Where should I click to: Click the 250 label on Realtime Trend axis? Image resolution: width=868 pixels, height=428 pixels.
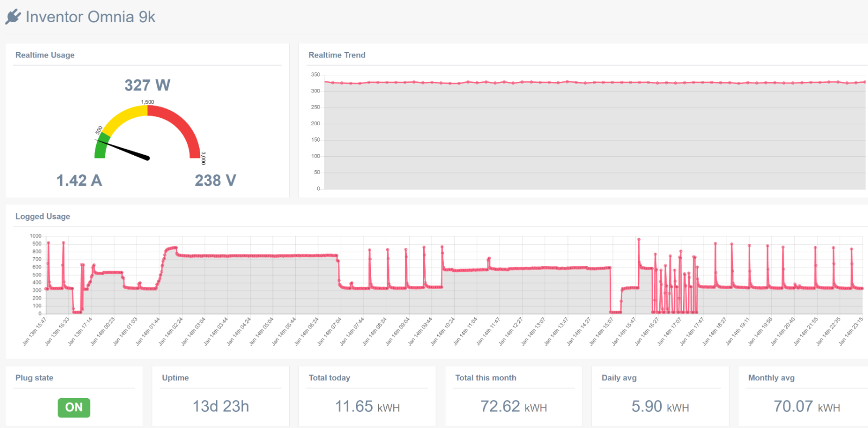pos(316,107)
